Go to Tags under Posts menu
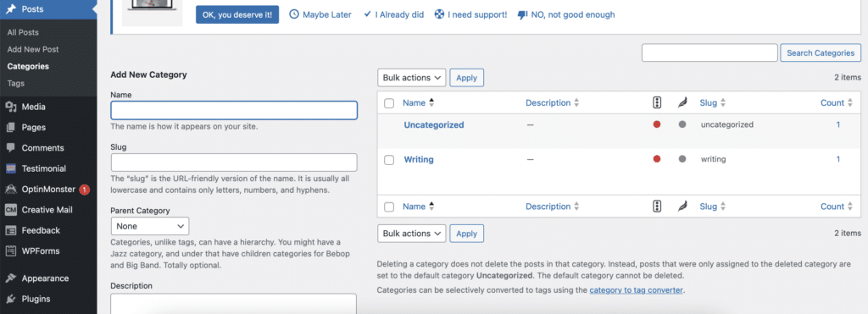Viewport: 868px width, 314px height. pos(15,84)
